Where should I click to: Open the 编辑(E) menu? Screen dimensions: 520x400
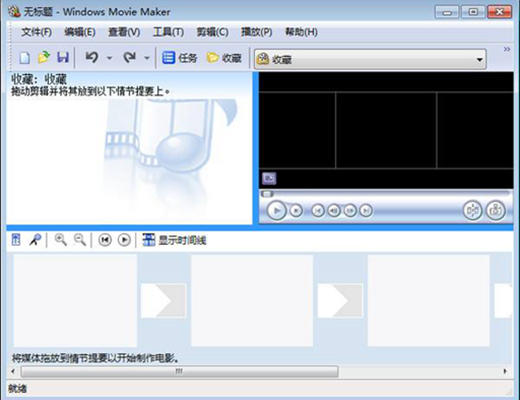80,32
